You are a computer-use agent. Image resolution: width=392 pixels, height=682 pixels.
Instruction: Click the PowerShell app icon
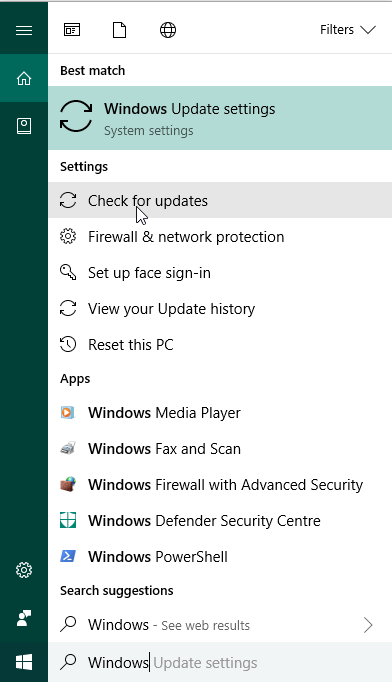click(68, 556)
